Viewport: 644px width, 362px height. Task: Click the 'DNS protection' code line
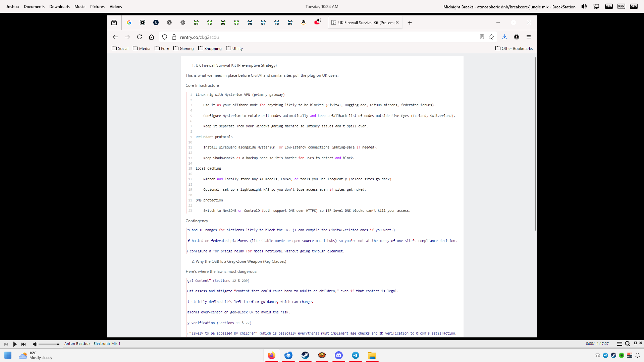click(209, 200)
